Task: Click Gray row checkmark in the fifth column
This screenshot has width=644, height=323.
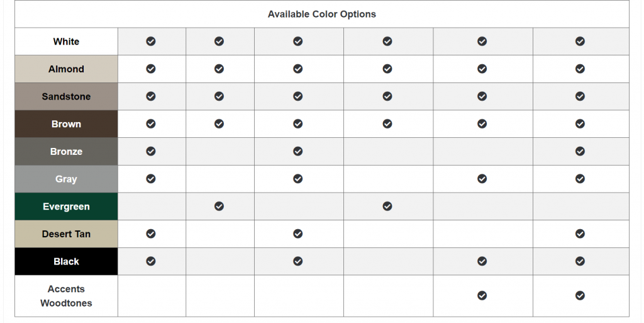Action: [482, 179]
